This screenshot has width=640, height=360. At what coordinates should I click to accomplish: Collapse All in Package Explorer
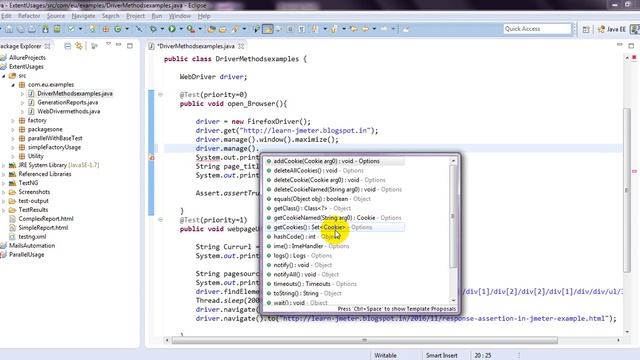point(68,46)
